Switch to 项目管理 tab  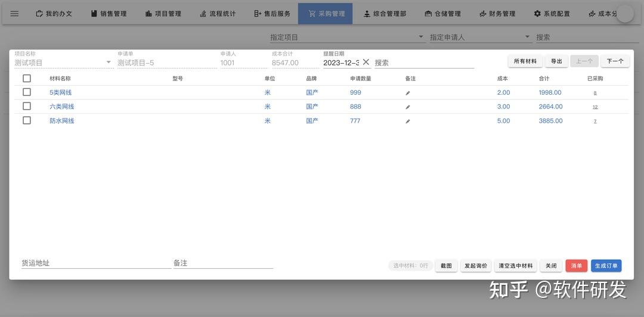tap(163, 14)
